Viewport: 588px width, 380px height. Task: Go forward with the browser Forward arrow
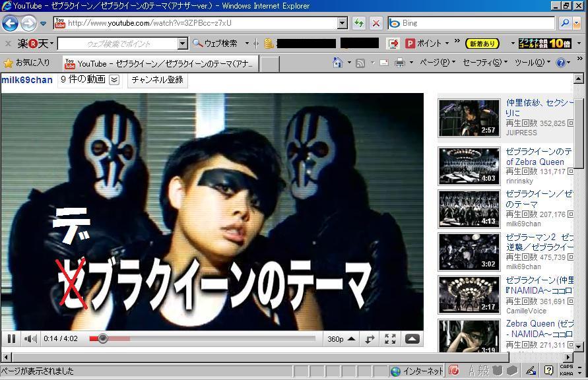point(28,23)
